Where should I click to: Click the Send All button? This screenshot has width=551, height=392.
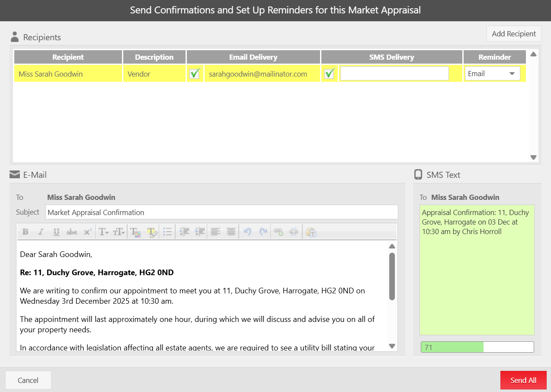coord(523,380)
